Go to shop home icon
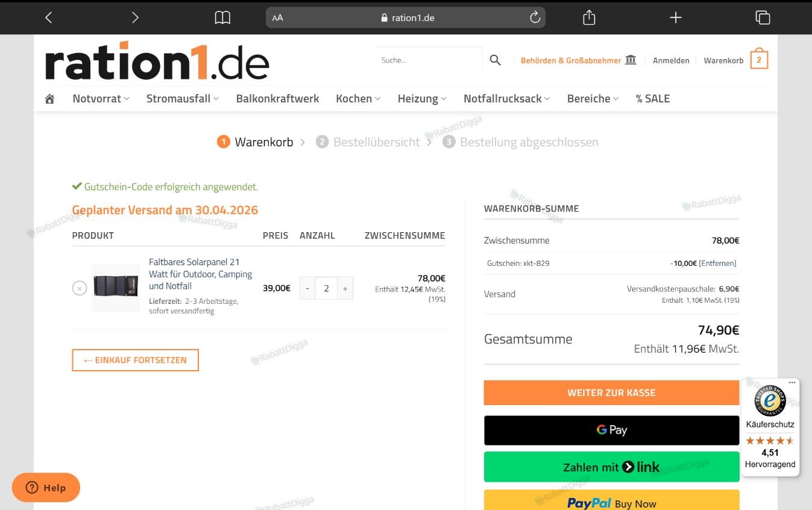 pyautogui.click(x=49, y=99)
